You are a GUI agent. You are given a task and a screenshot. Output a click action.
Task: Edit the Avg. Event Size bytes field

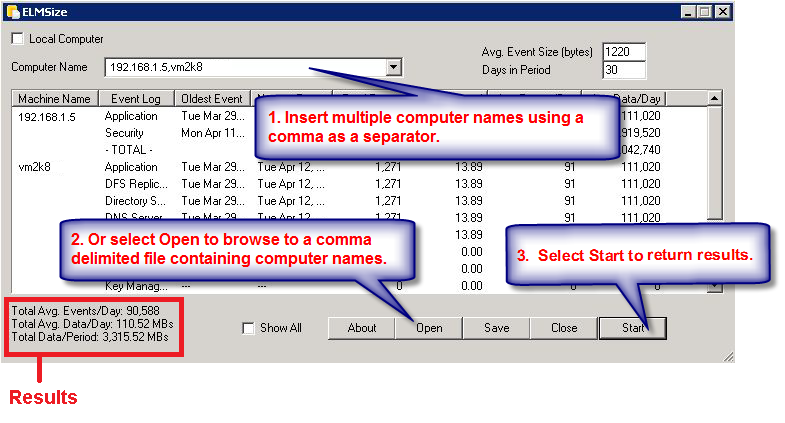pyautogui.click(x=623, y=52)
